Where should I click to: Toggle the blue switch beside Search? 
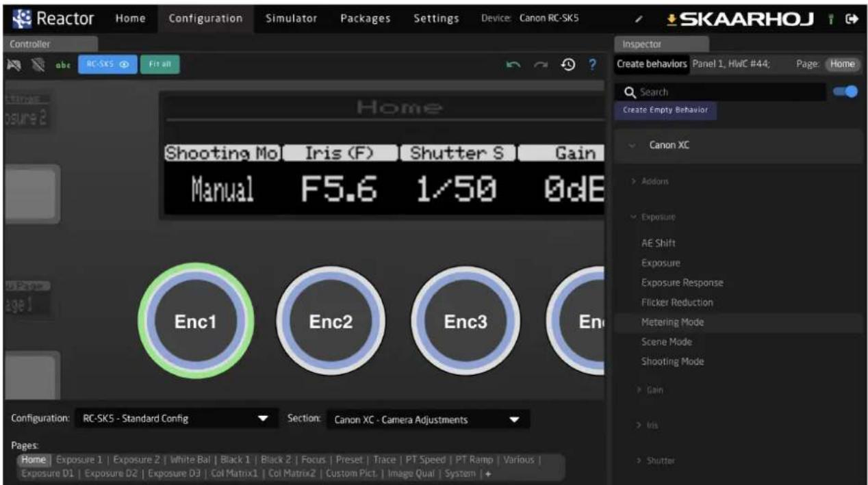pyautogui.click(x=846, y=92)
